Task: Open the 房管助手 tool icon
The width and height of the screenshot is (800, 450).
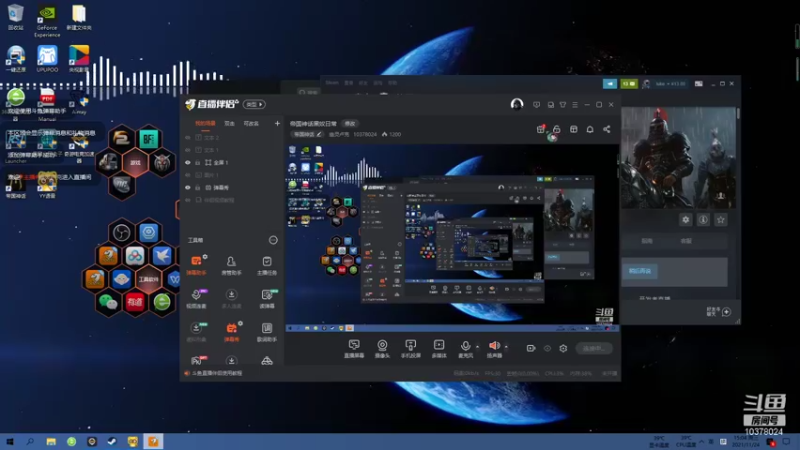Action: [x=231, y=265]
